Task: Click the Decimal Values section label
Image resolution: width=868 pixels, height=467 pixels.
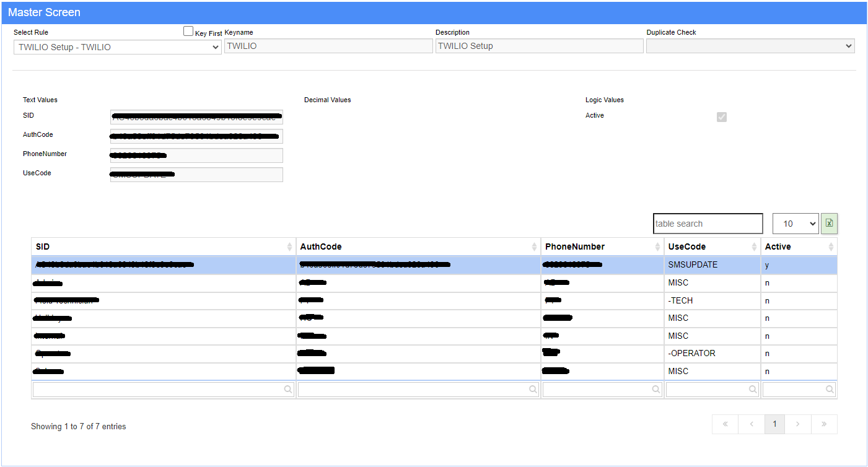Action: tap(328, 100)
